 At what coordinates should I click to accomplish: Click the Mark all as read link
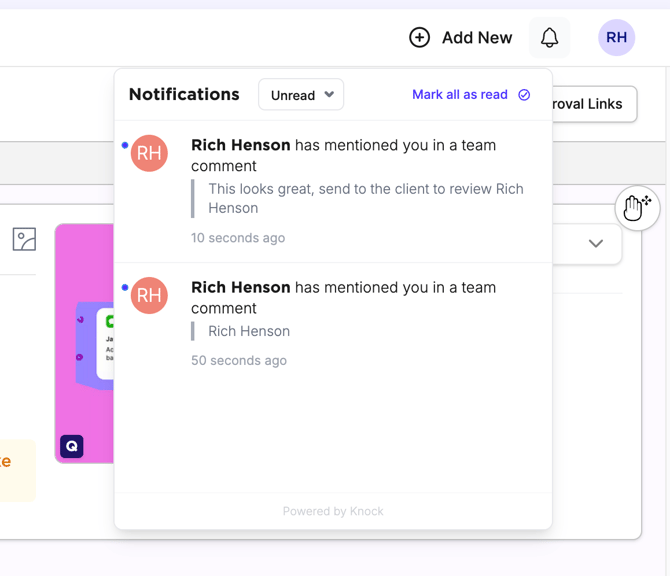click(x=459, y=95)
